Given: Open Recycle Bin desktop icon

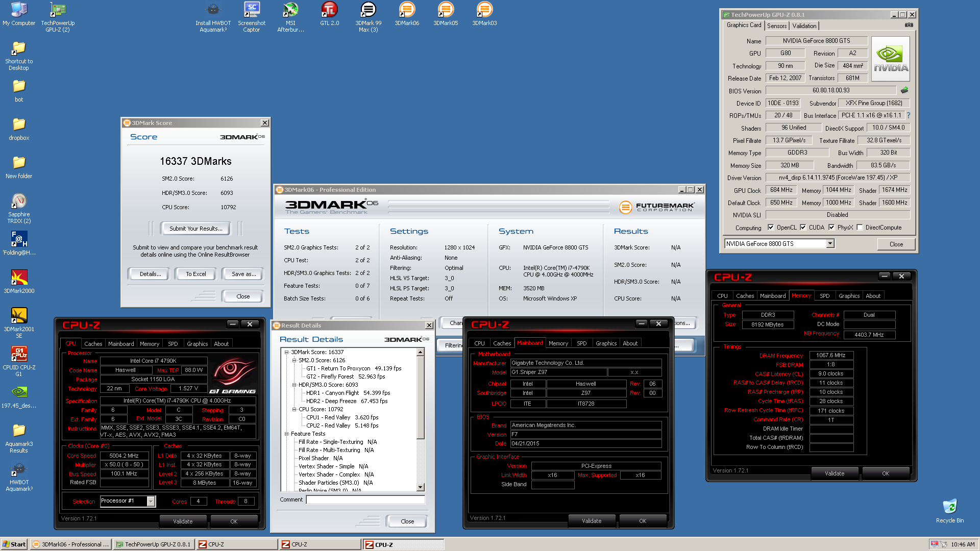Looking at the screenshot, I should click(949, 511).
